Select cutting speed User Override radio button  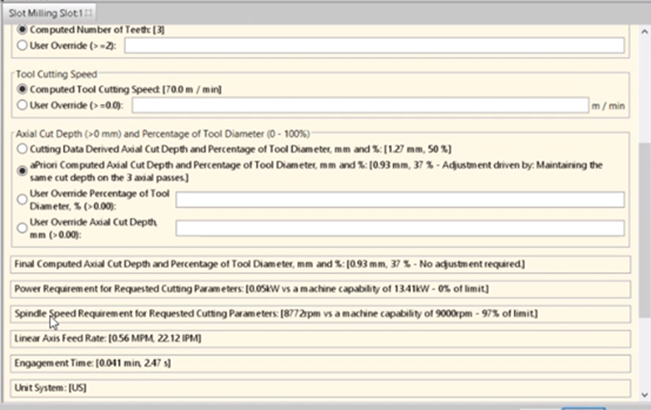click(22, 105)
